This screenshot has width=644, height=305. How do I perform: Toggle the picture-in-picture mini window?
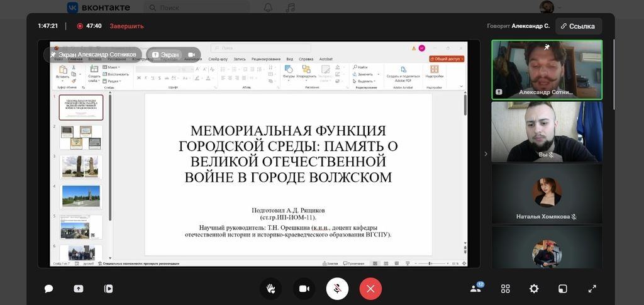pyautogui.click(x=563, y=289)
